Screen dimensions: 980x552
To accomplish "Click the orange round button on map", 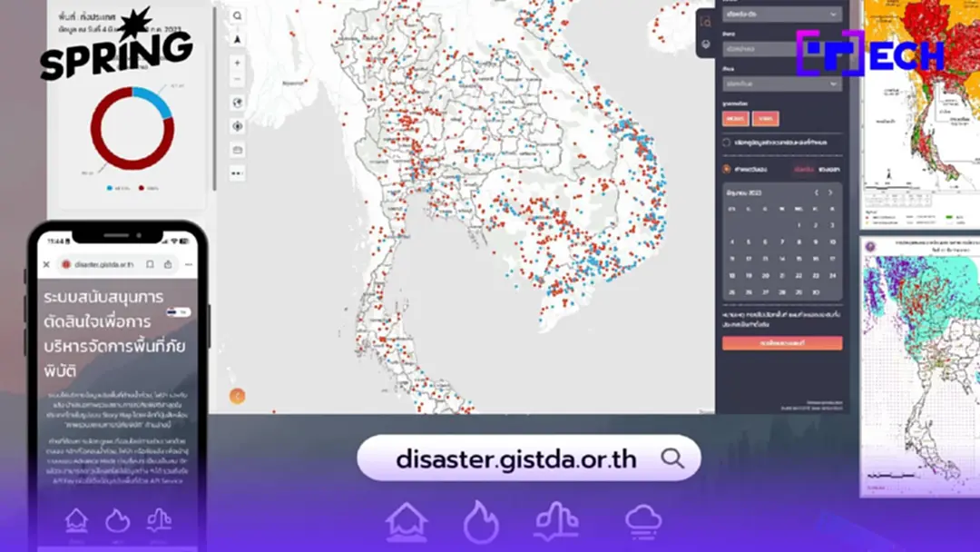I will 237,396.
